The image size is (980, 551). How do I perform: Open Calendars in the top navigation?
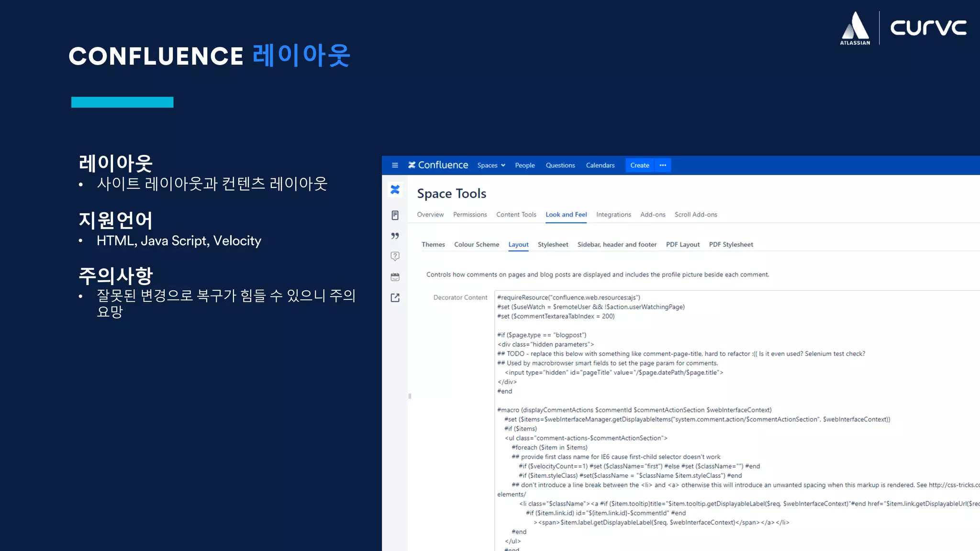point(600,165)
